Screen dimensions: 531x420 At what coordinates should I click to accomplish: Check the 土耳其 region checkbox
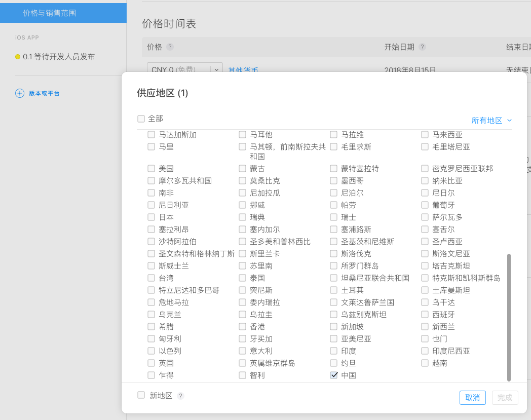(x=333, y=290)
